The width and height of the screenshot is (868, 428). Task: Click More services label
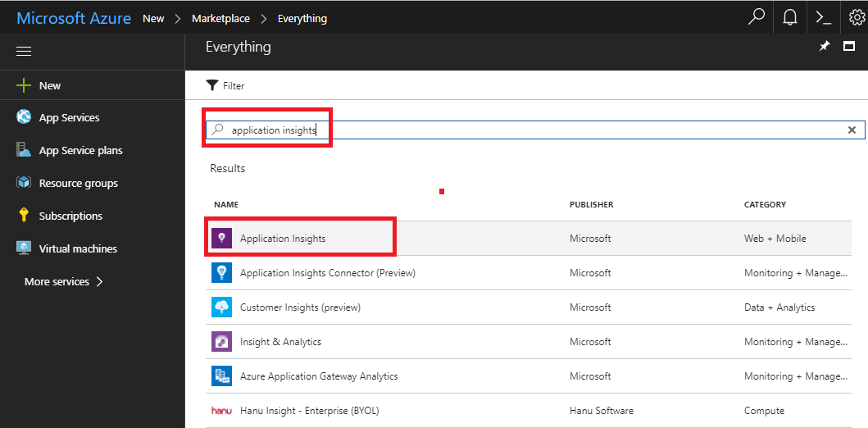coord(57,281)
